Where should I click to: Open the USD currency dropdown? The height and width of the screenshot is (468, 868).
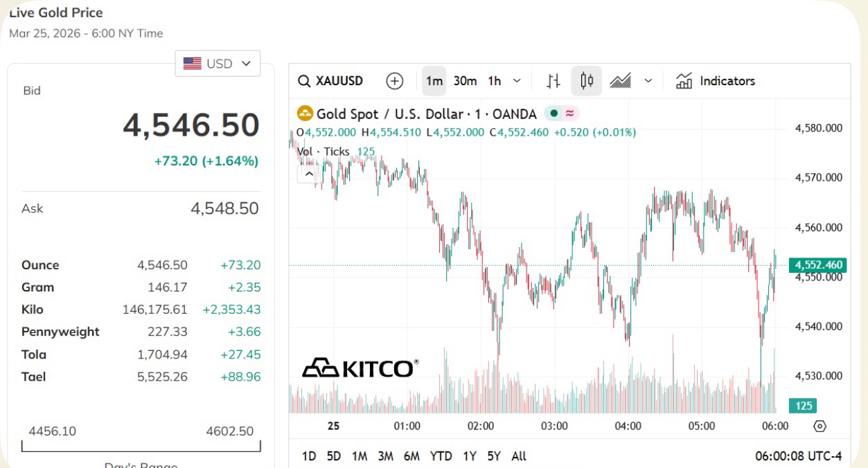point(218,64)
